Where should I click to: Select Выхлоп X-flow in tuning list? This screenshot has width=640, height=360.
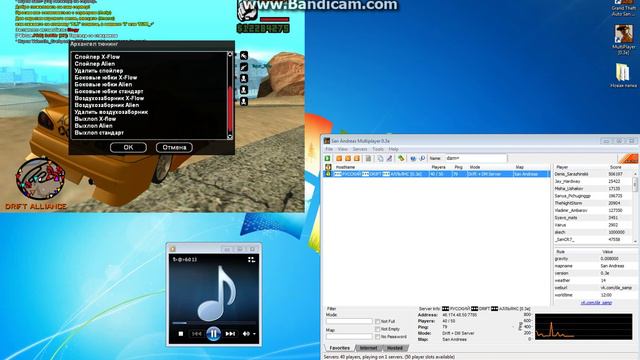pos(96,119)
